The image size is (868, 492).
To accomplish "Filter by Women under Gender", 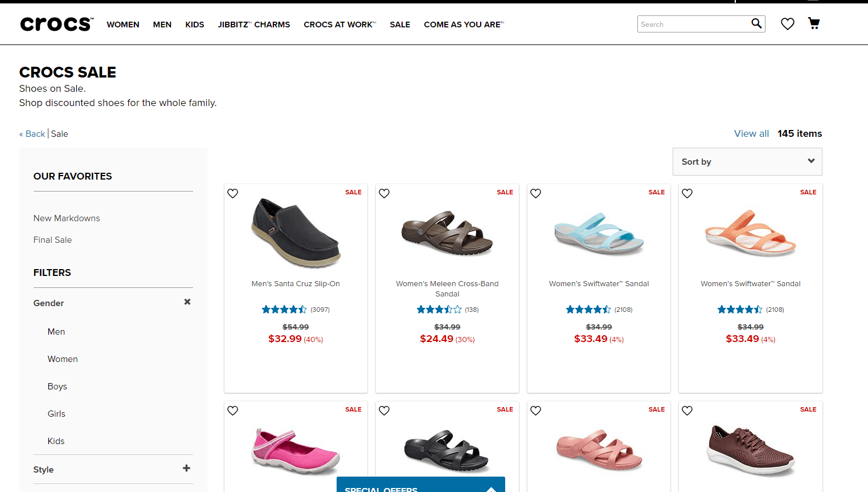I will 63,359.
